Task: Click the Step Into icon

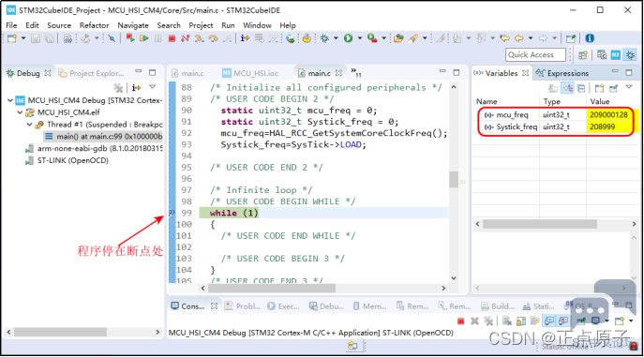Action: coord(199,38)
